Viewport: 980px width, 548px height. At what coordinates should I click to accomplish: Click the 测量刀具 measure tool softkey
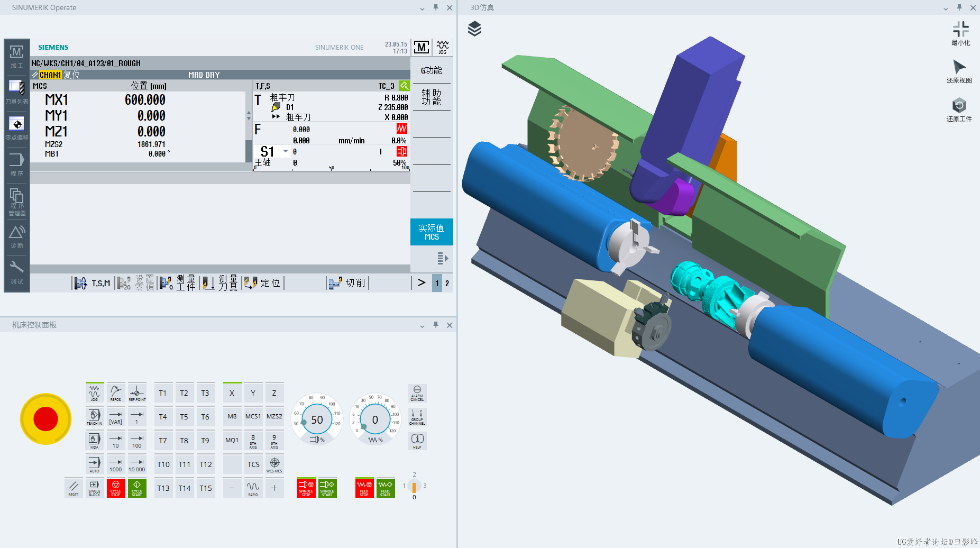[220, 284]
